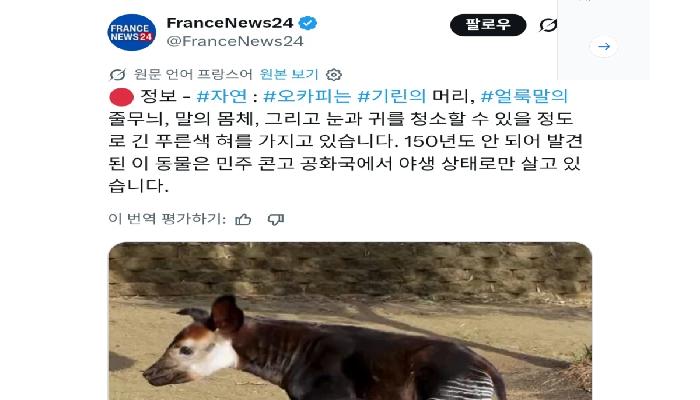Image resolution: width=700 pixels, height=400 pixels.
Task: Open translation settings gear icon
Action: tap(333, 75)
